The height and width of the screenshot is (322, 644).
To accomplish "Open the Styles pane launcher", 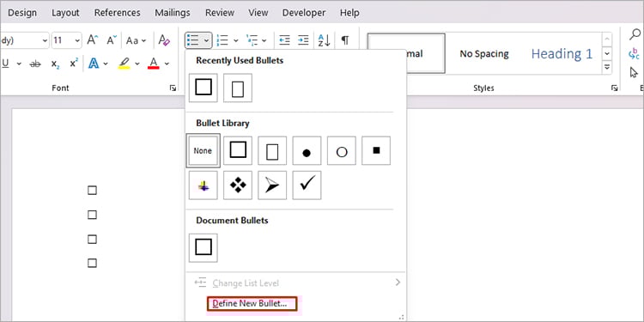I will pos(615,88).
